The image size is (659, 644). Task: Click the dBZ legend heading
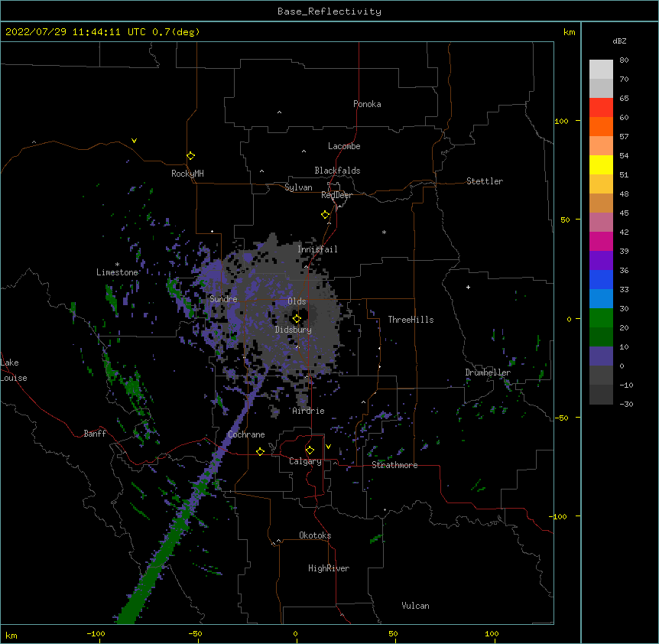(x=619, y=41)
